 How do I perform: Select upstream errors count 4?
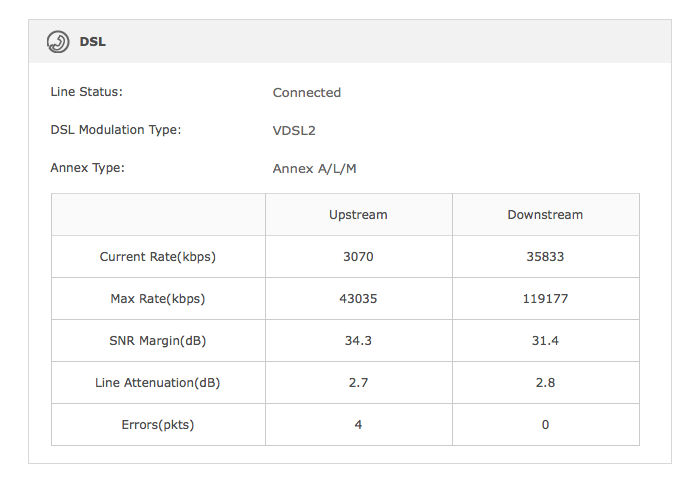click(358, 424)
